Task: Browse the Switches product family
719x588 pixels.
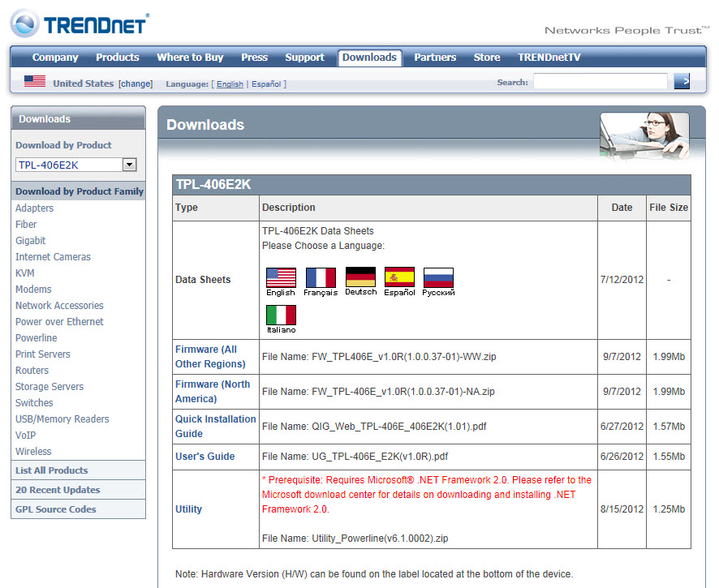Action: [x=34, y=403]
